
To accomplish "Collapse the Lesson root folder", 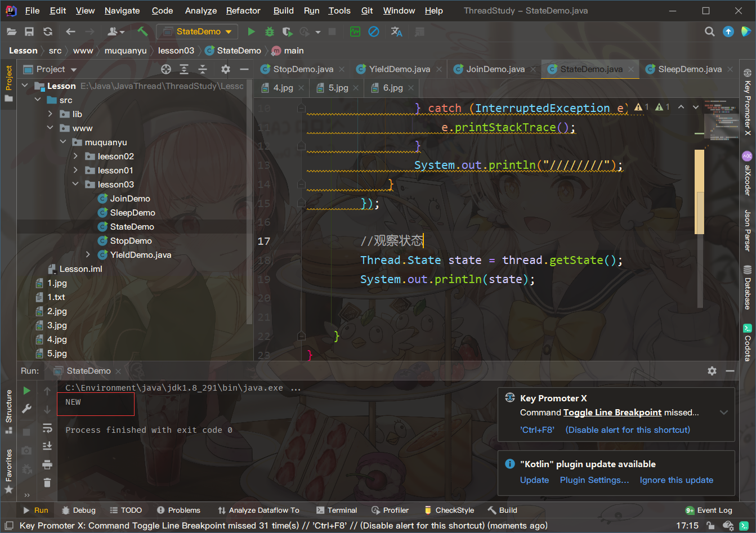I will pos(25,86).
